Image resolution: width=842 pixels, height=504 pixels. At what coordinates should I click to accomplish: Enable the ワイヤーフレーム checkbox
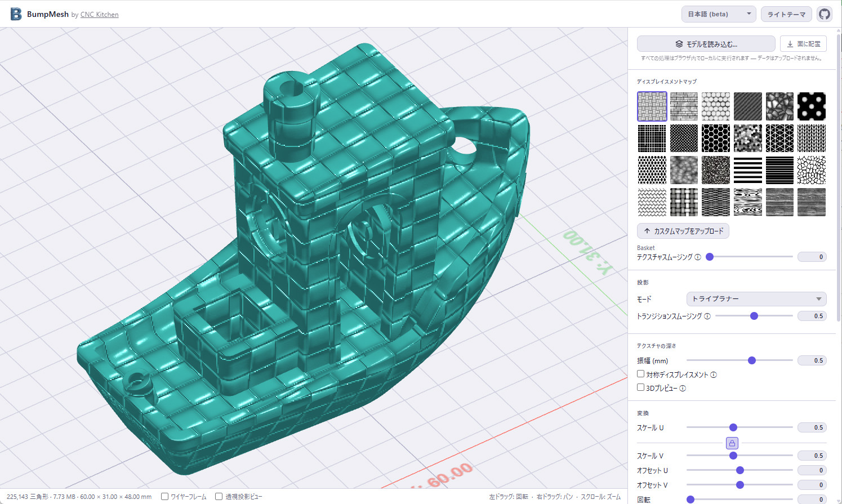click(165, 497)
